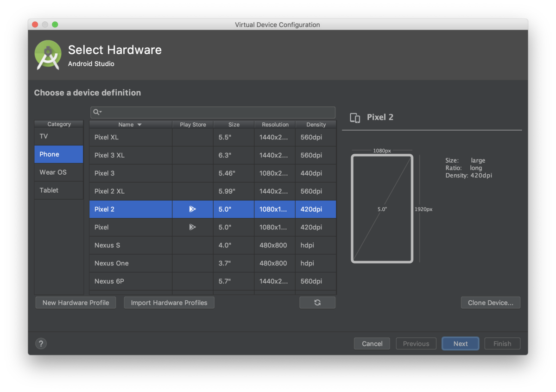Click the device icon beside Pixel 2 title
556x392 pixels.
click(x=355, y=118)
